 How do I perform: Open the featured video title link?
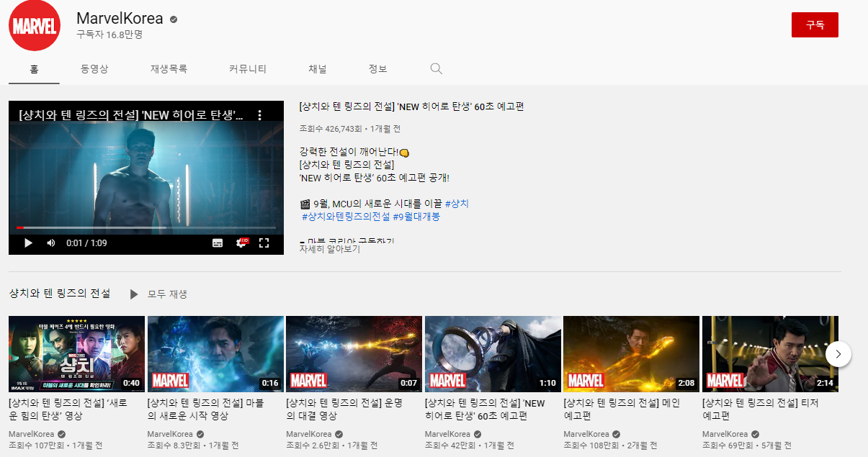click(411, 107)
